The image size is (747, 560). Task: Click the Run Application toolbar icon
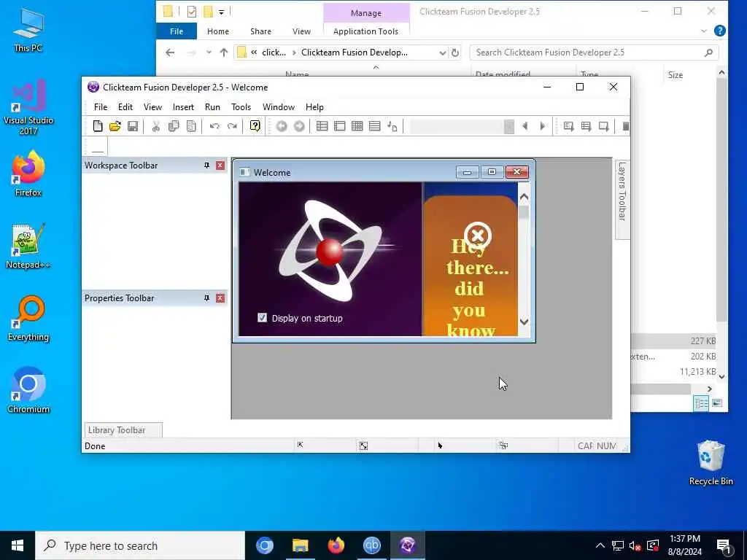coord(586,126)
